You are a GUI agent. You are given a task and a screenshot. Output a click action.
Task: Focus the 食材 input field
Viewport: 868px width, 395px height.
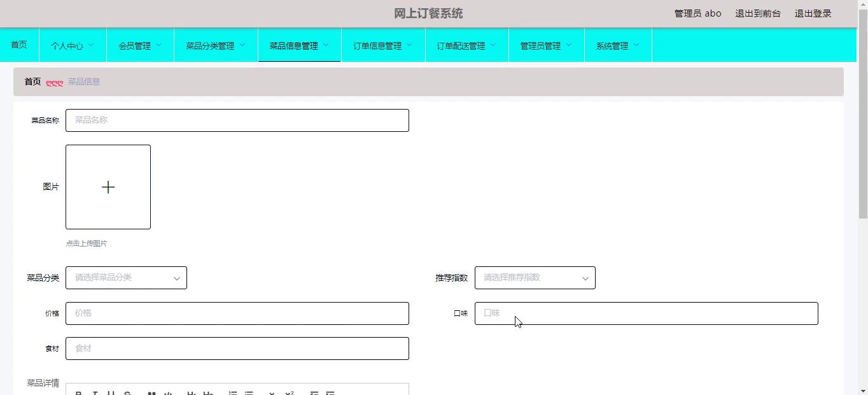point(237,348)
